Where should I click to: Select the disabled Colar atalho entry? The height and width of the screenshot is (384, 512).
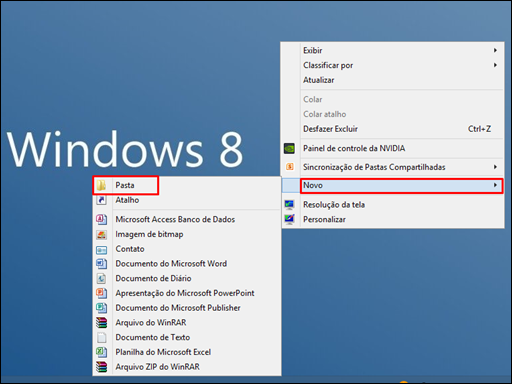click(x=393, y=114)
